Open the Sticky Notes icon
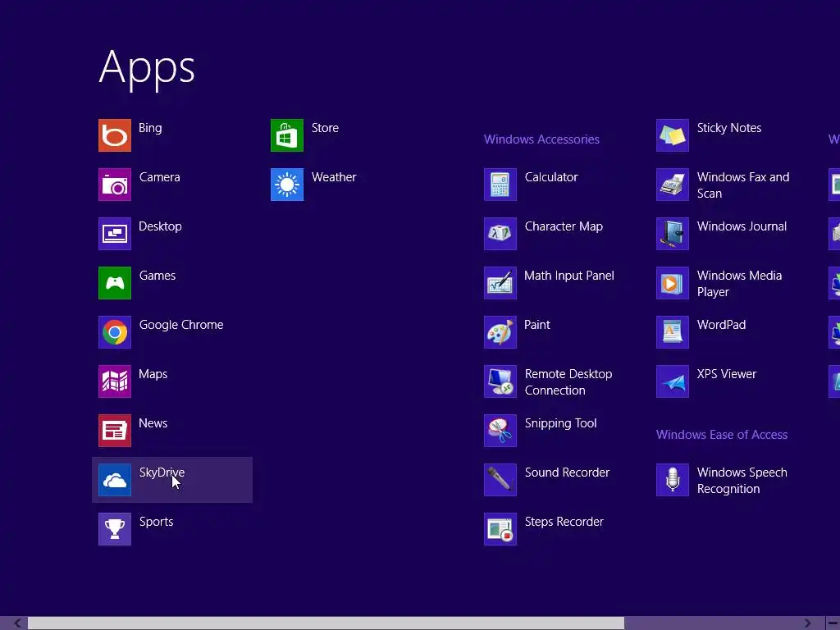This screenshot has width=840, height=630. (673, 135)
